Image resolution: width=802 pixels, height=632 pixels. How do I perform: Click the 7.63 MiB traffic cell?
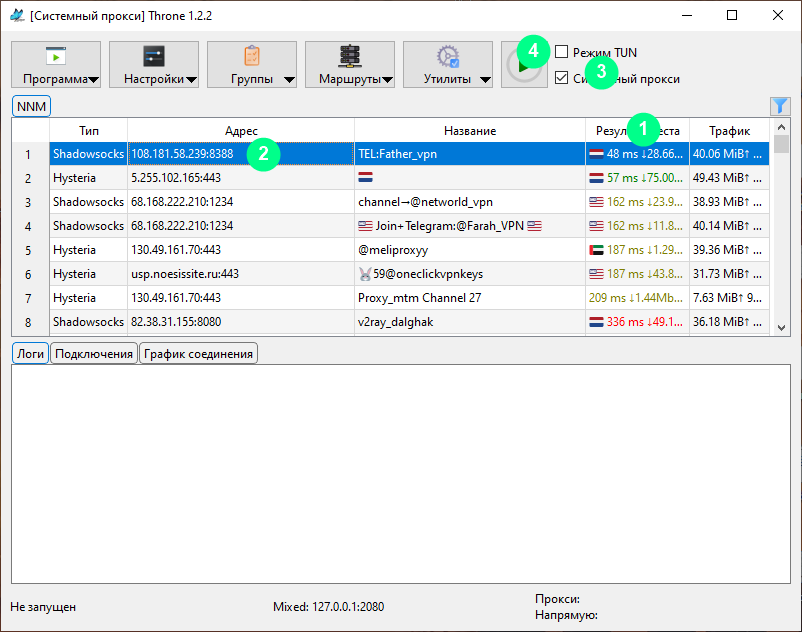point(729,298)
